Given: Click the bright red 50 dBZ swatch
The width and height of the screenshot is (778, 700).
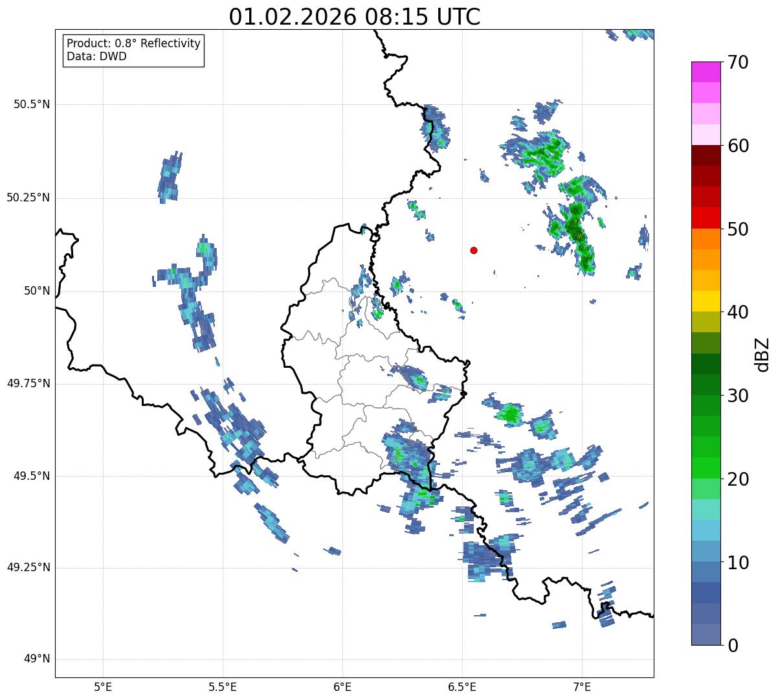Looking at the screenshot, I should tap(706, 218).
